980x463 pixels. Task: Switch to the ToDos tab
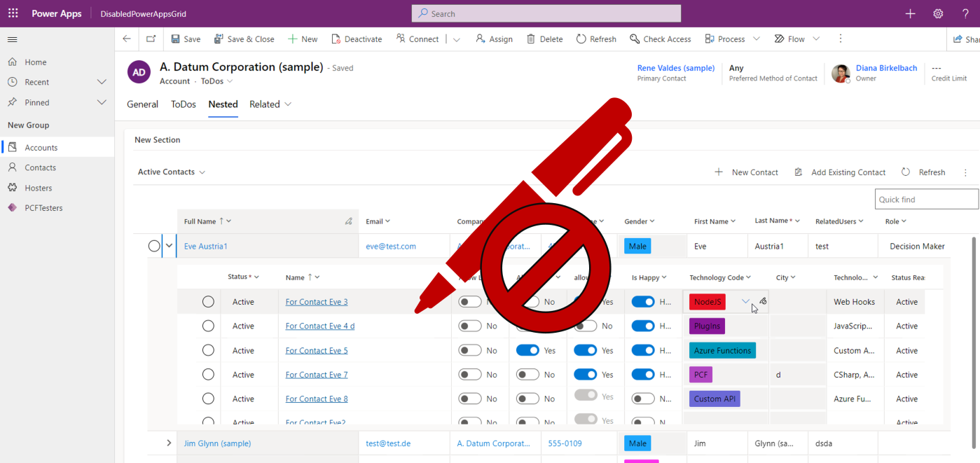pyautogui.click(x=184, y=104)
